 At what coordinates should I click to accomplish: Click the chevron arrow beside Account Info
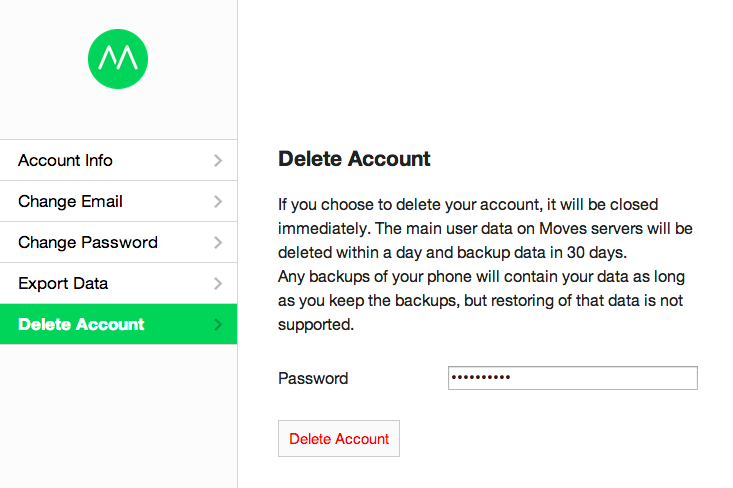point(218,161)
